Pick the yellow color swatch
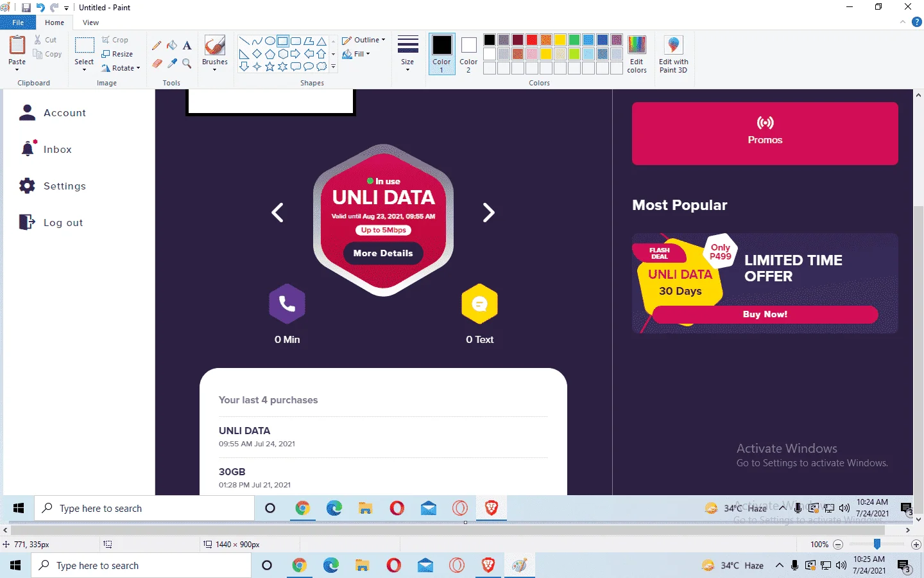The height and width of the screenshot is (578, 924). click(560, 40)
